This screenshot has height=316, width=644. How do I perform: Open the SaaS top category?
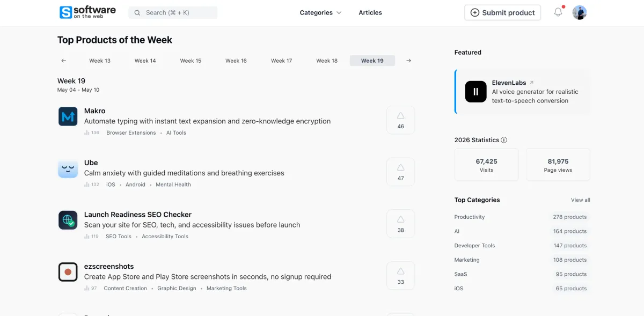tap(460, 274)
